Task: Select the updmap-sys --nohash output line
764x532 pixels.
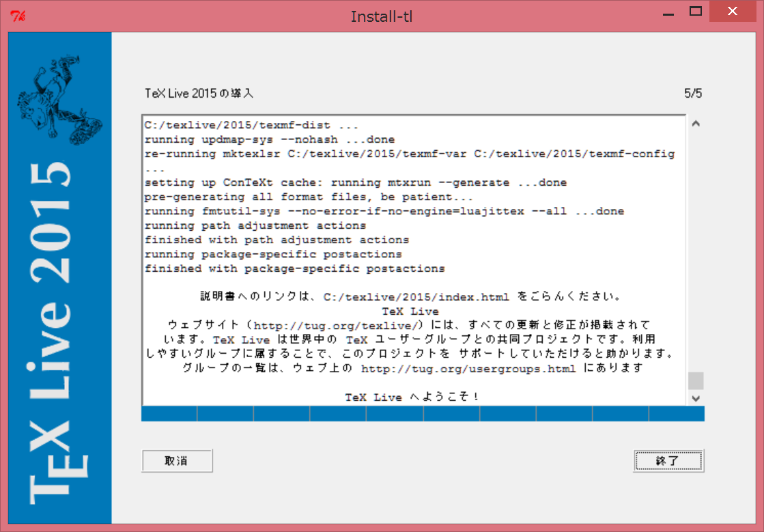Action: 268,139
